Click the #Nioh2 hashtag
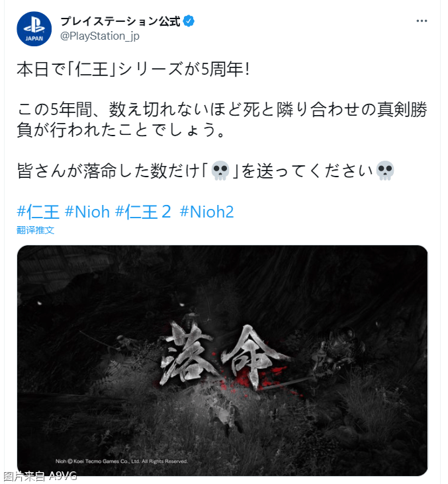 tap(206, 212)
